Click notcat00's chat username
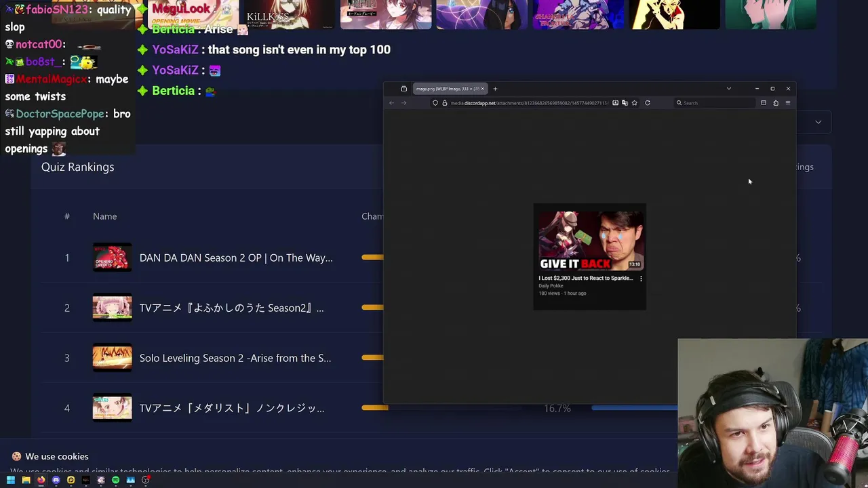The image size is (868, 488). point(39,45)
